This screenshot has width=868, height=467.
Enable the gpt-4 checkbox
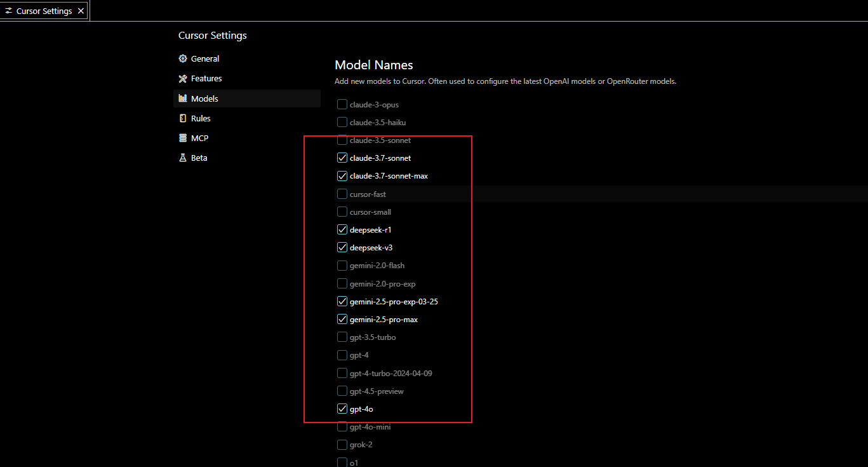342,355
